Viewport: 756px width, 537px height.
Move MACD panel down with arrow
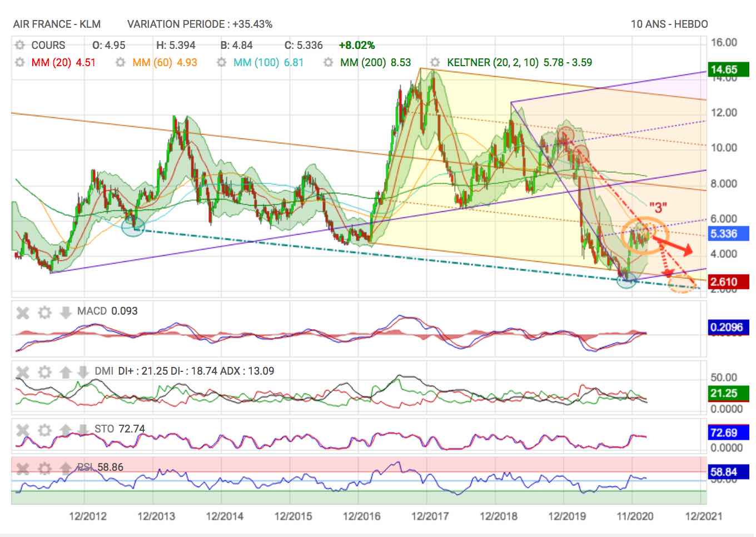pos(66,312)
